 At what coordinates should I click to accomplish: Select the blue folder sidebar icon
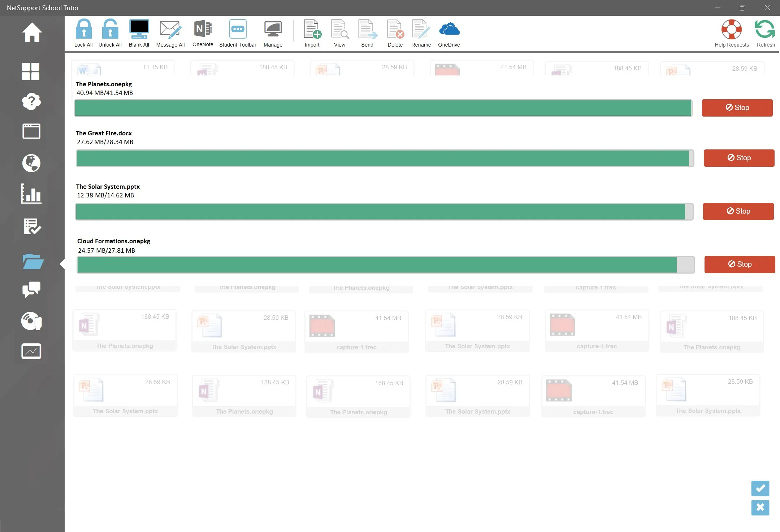[33, 262]
